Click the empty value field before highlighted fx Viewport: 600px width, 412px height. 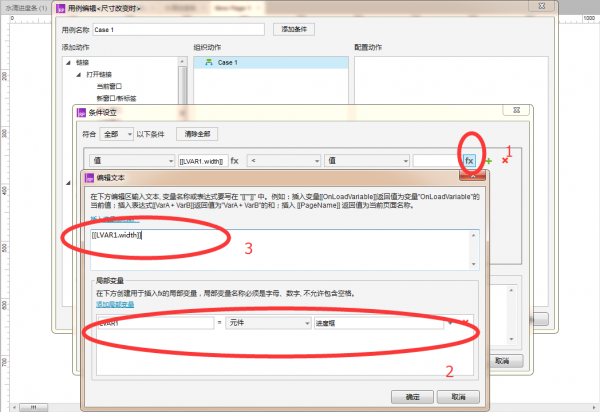(437, 161)
